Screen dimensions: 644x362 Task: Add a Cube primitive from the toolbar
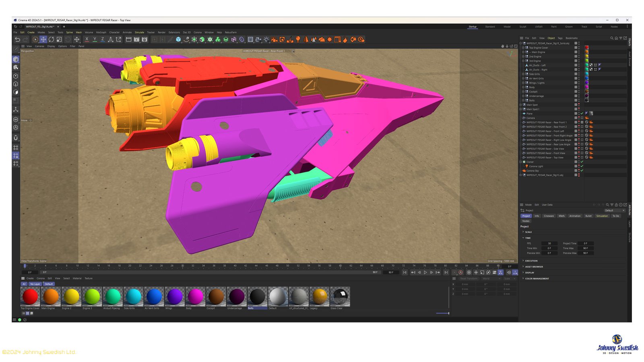pyautogui.click(x=178, y=39)
